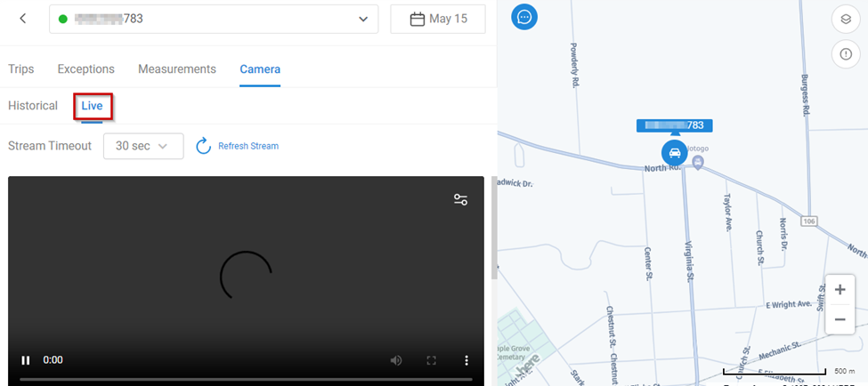Open the vehicle selector ending in 783
Screen dimensions: 868x386
point(214,19)
